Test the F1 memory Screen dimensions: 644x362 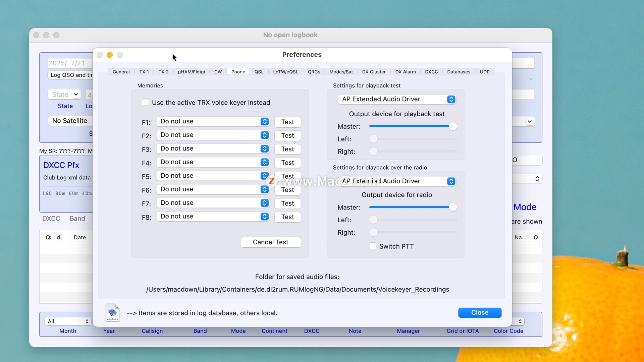click(x=287, y=122)
